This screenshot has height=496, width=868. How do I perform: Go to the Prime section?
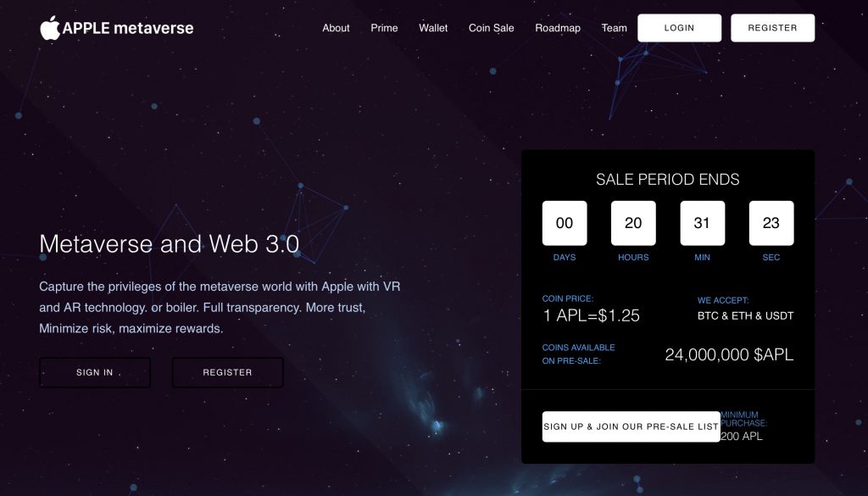coord(384,28)
